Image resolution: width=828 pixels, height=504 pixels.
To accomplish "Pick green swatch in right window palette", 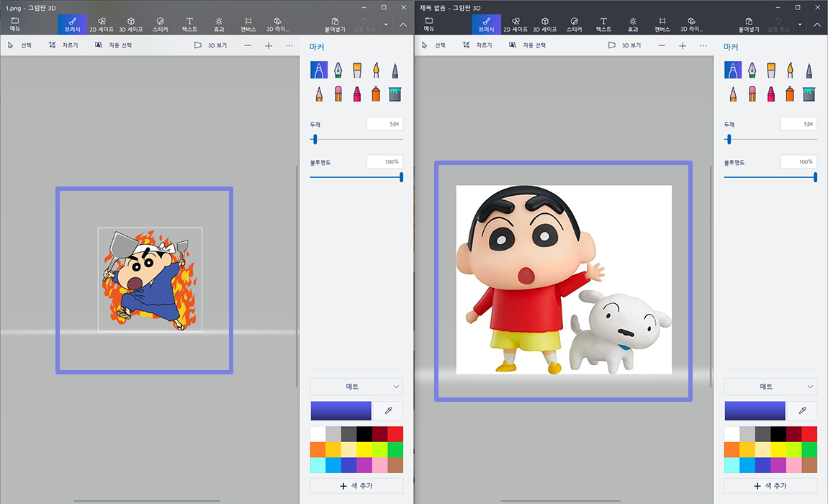I will [809, 449].
